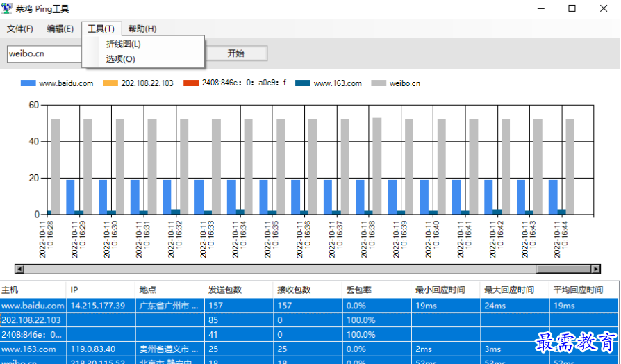This screenshot has width=621, height=364.
Task: Click the sent packets cell showing 41
Action: pyautogui.click(x=238, y=335)
